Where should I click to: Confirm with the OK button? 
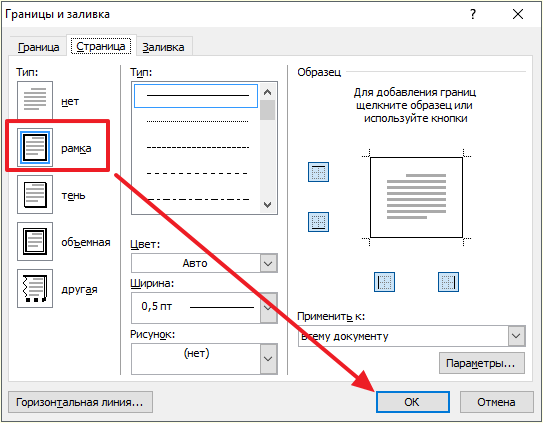[x=412, y=402]
